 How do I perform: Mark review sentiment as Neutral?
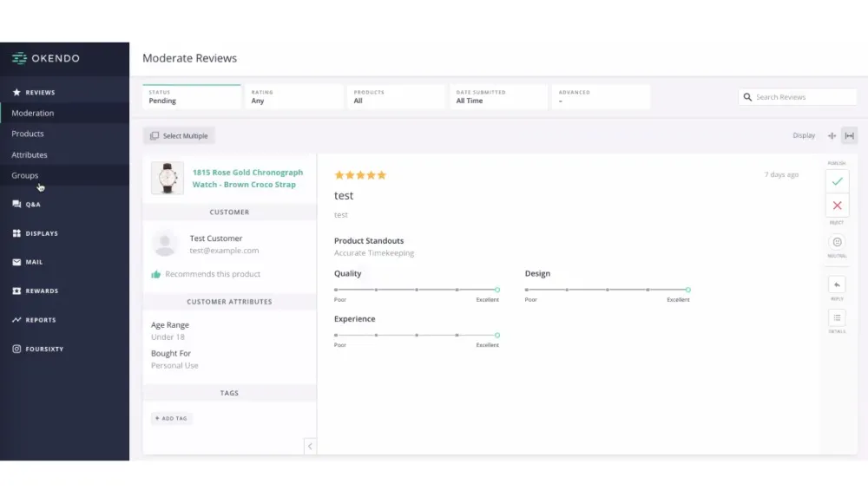click(x=837, y=242)
